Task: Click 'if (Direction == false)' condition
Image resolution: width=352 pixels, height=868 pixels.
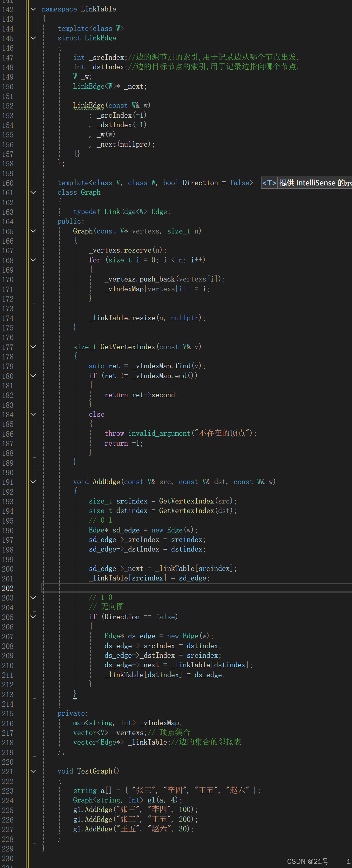Action: [133, 617]
